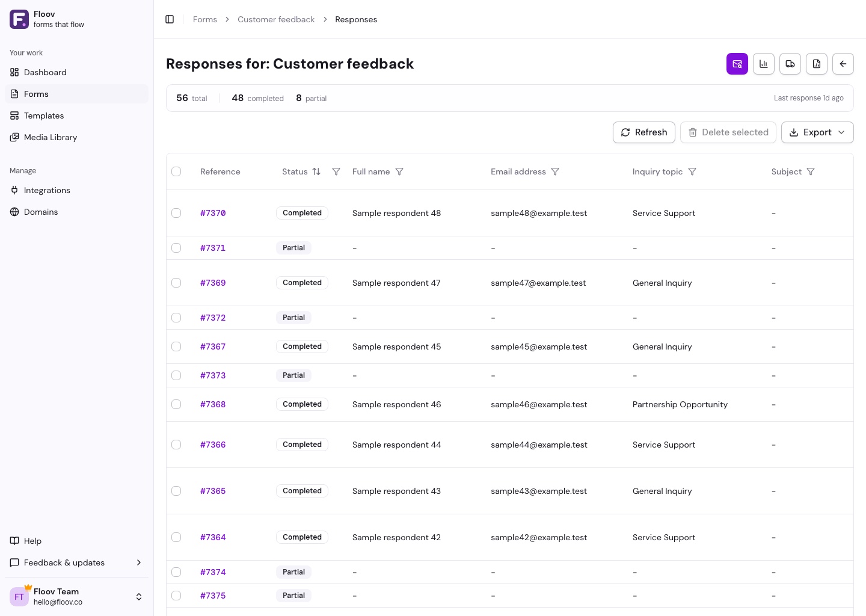866x616 pixels.
Task: Open response reference #7366
Action: click(x=213, y=445)
